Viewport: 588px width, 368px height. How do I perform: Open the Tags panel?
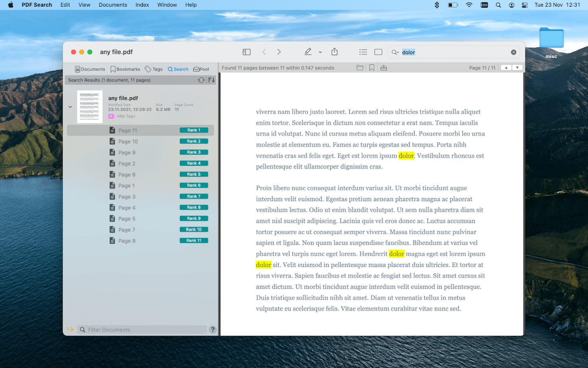point(153,69)
